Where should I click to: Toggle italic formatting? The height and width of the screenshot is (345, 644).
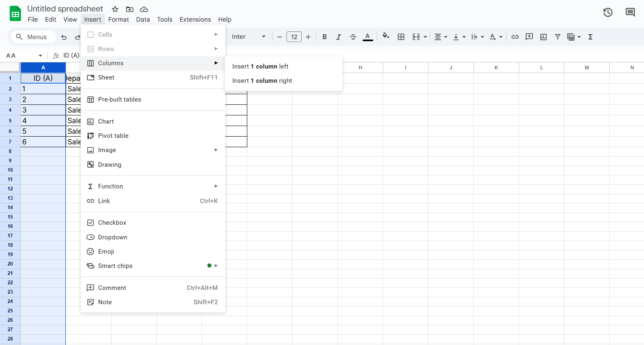tap(338, 37)
